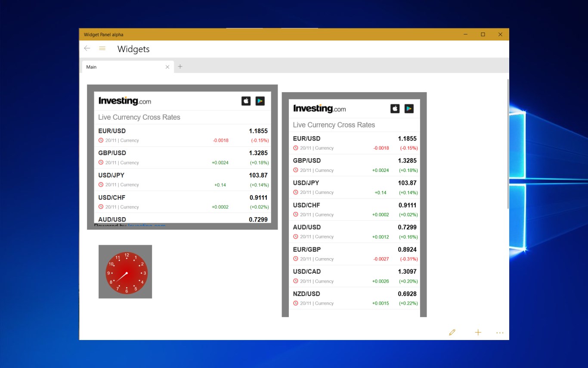Click the Widgets page title
The width and height of the screenshot is (588, 368).
(x=133, y=49)
